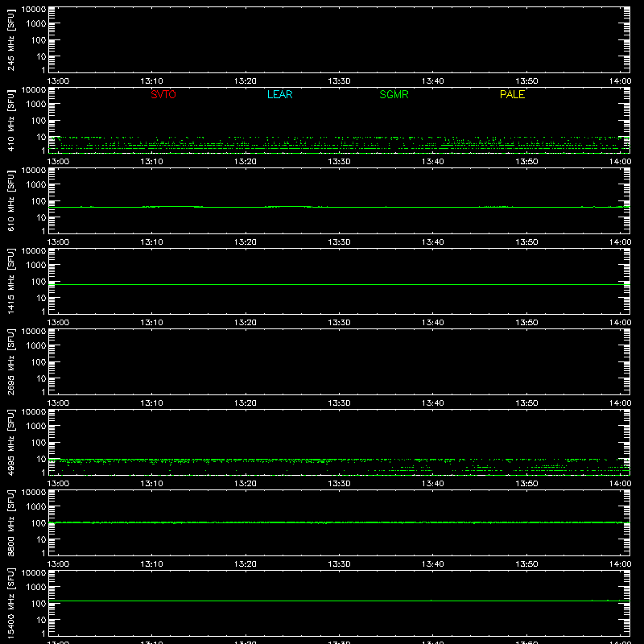The width and height of the screenshot is (644, 644).
Task: Click the 10 tick on 1415 MHz axis
Action: [x=41, y=298]
